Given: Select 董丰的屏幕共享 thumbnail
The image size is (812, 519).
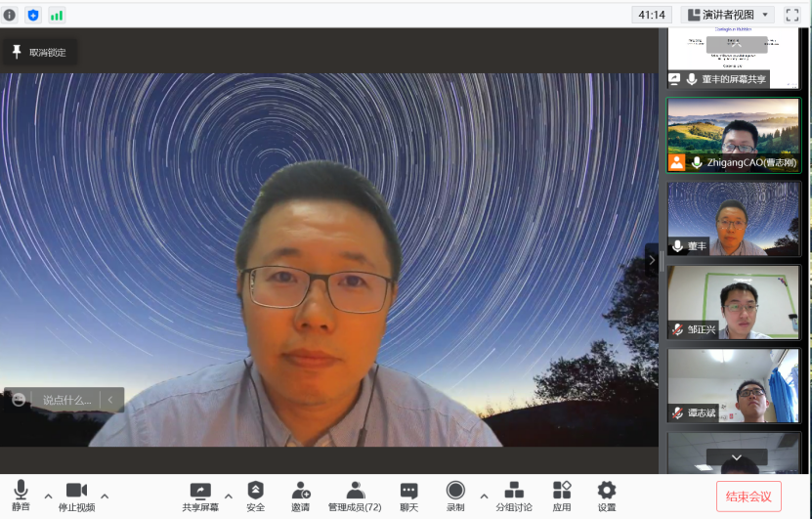Looking at the screenshot, I should pyautogui.click(x=733, y=58).
